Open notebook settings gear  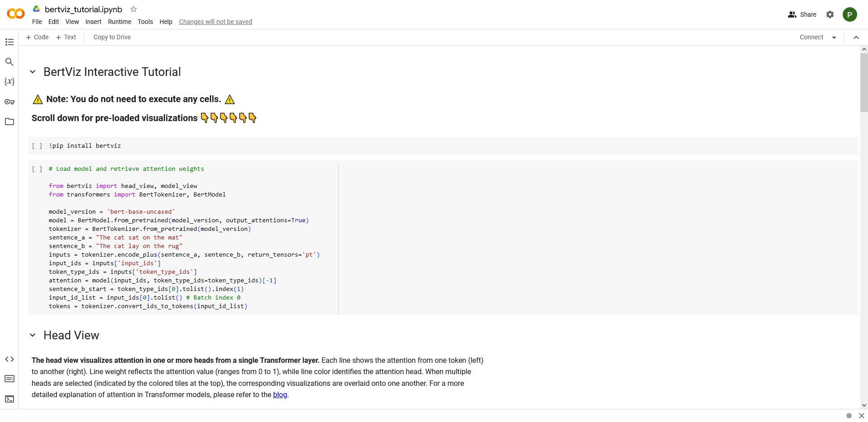(x=830, y=14)
